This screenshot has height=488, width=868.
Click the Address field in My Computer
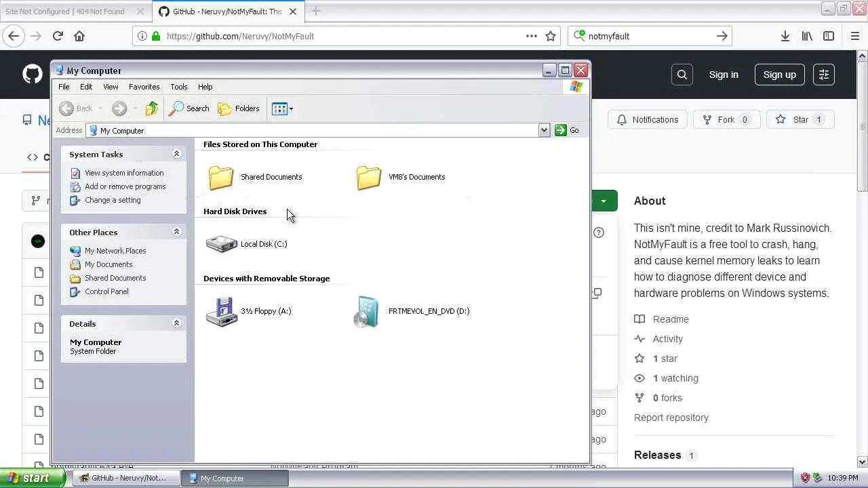click(317, 130)
